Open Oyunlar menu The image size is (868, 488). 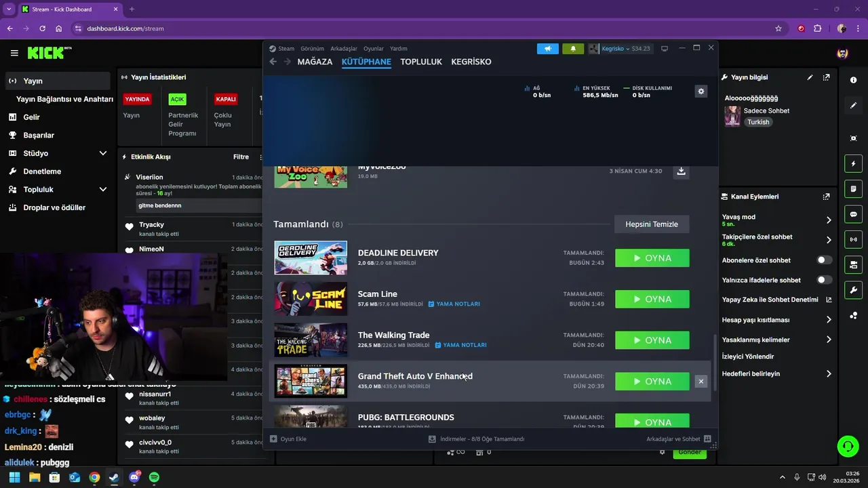[x=374, y=49]
